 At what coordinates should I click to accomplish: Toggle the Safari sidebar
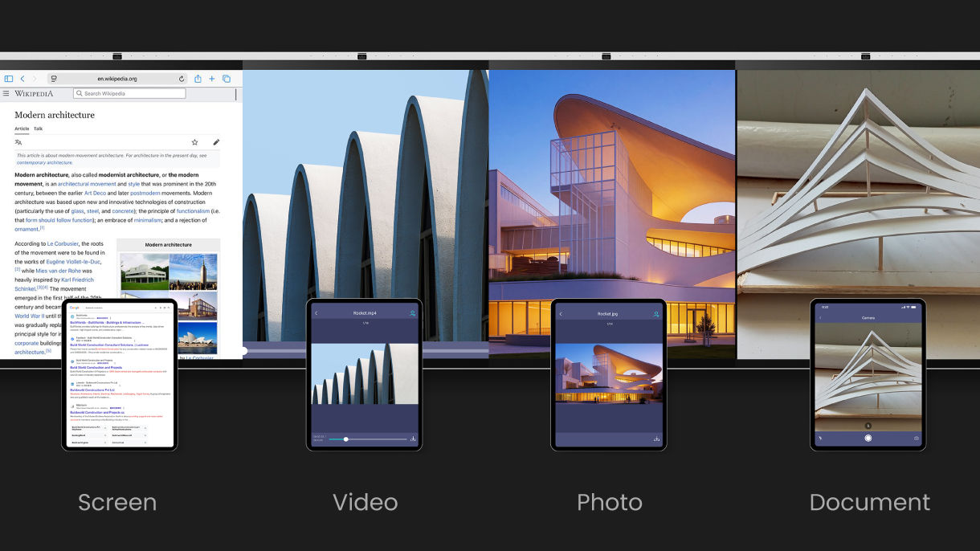click(10, 77)
